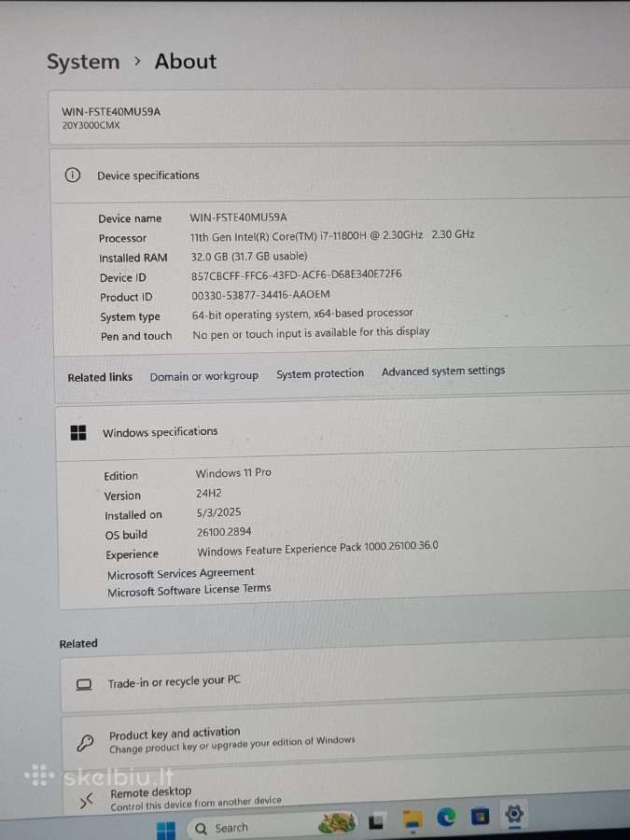Click the Processor label
630x840 pixels.
122,238
